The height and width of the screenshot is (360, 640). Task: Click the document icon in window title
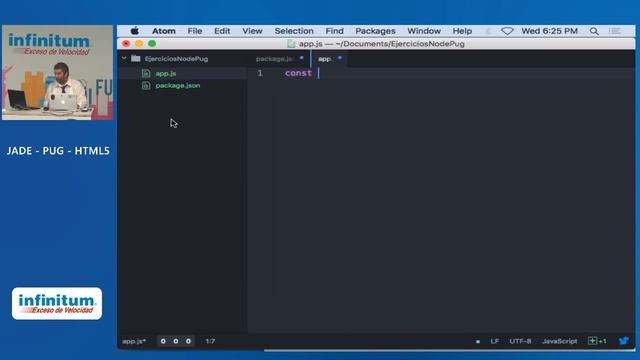click(291, 44)
